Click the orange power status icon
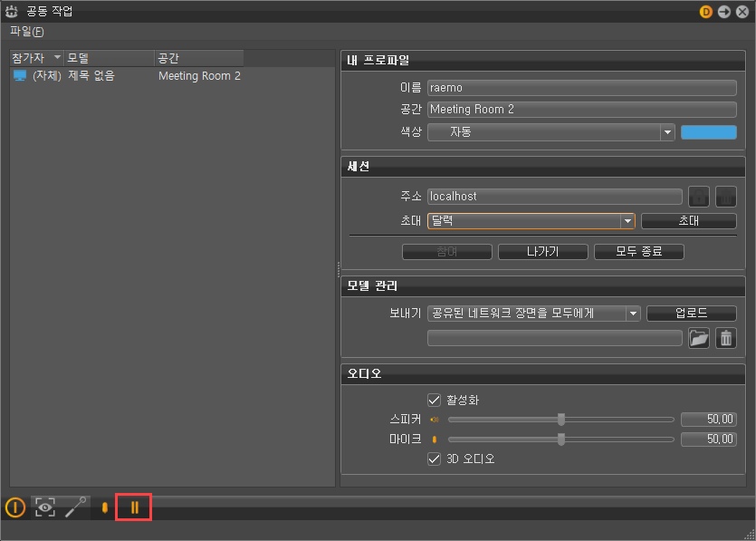This screenshot has width=756, height=541. 15,507
